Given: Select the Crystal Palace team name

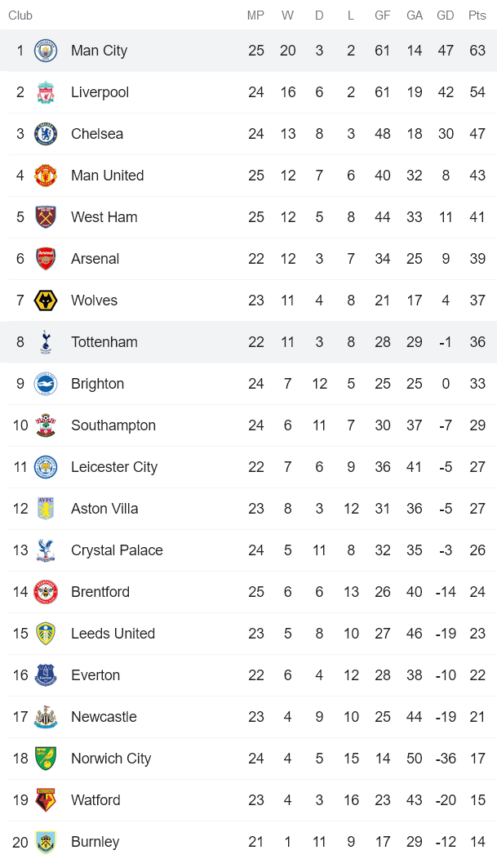Looking at the screenshot, I should pyautogui.click(x=117, y=550).
